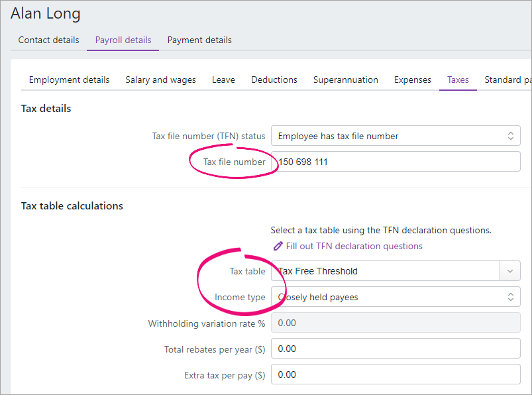Select the Payroll details tab
The image size is (532, 395).
click(x=123, y=40)
